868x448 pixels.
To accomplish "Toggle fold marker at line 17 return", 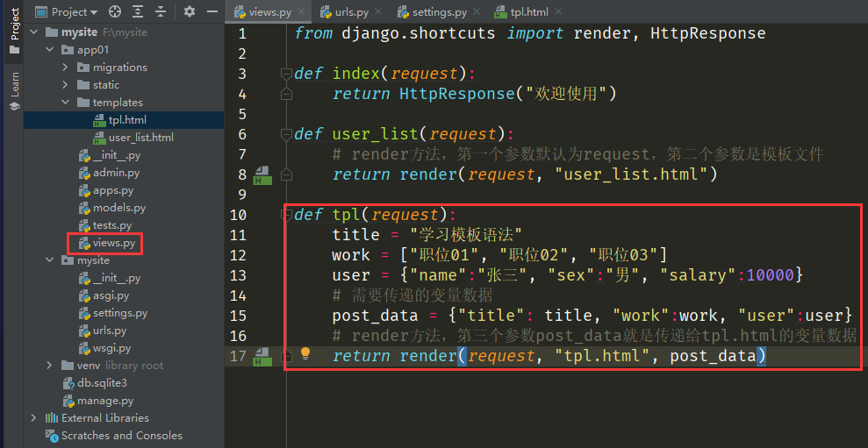I will tap(286, 356).
